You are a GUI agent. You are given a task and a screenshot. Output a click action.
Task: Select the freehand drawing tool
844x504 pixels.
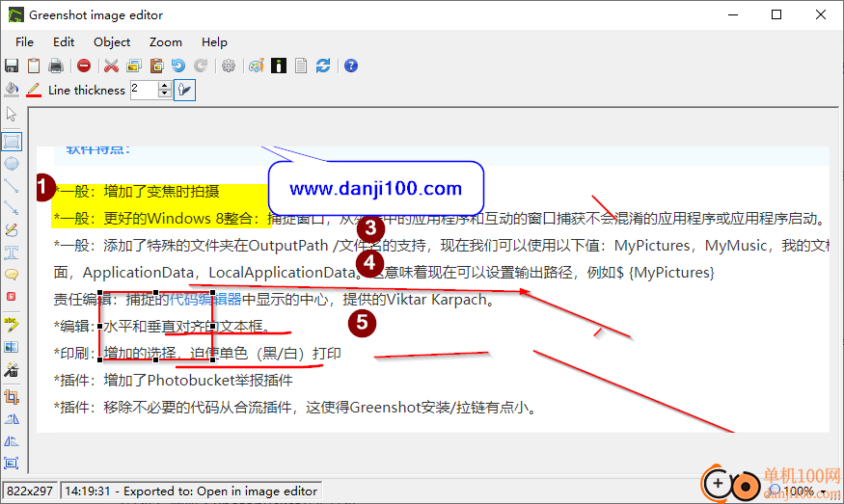12,230
